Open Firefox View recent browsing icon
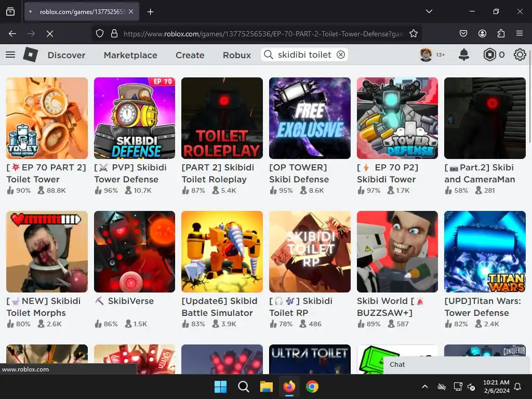The image size is (532, 399). point(10,12)
